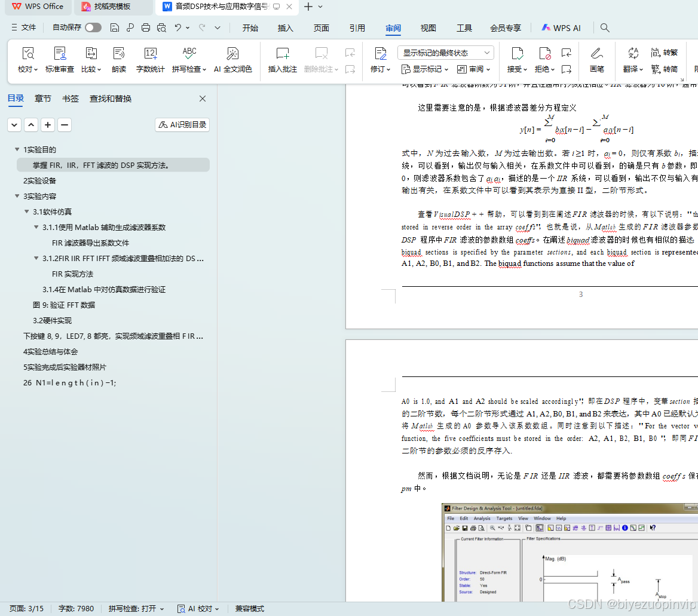Collapse the 3.1.2FIR IIR FFT node
698x616 pixels.
[36, 258]
